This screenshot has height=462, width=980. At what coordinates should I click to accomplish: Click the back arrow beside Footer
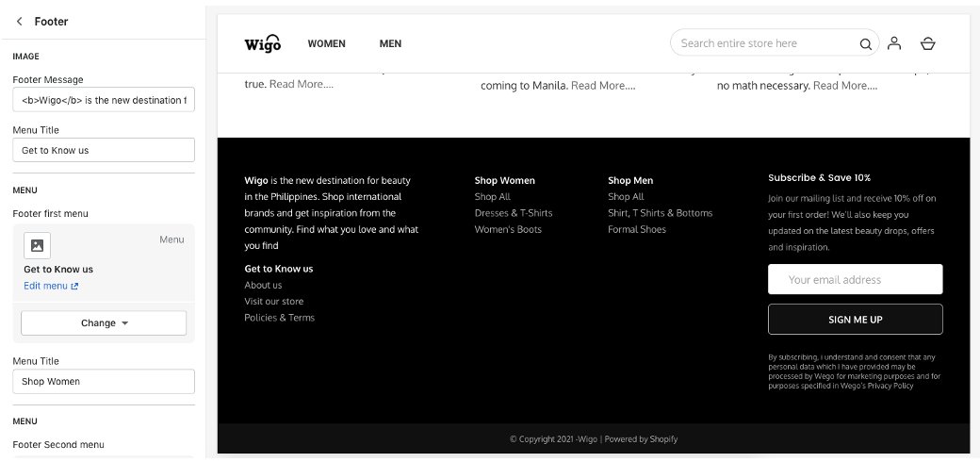click(20, 21)
